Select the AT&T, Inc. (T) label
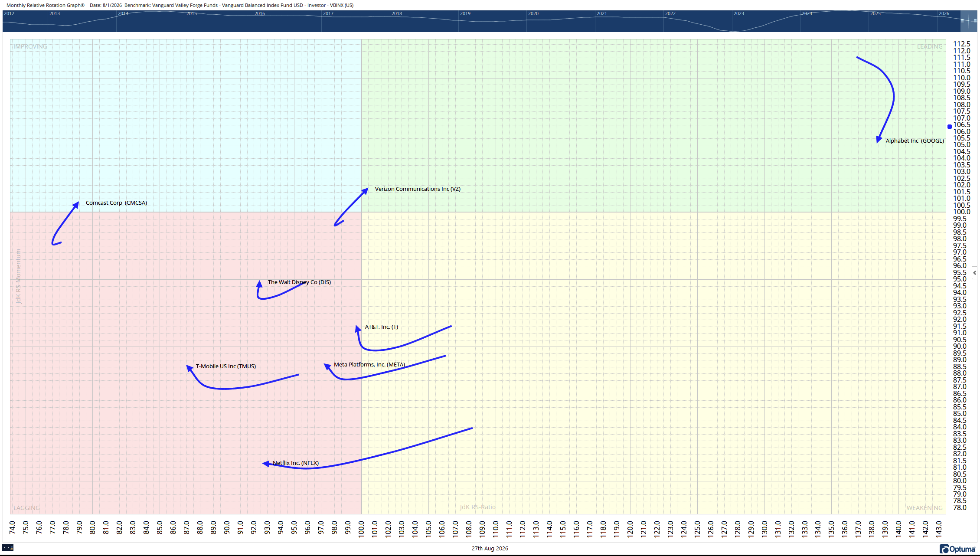The height and width of the screenshot is (556, 980). click(x=382, y=327)
